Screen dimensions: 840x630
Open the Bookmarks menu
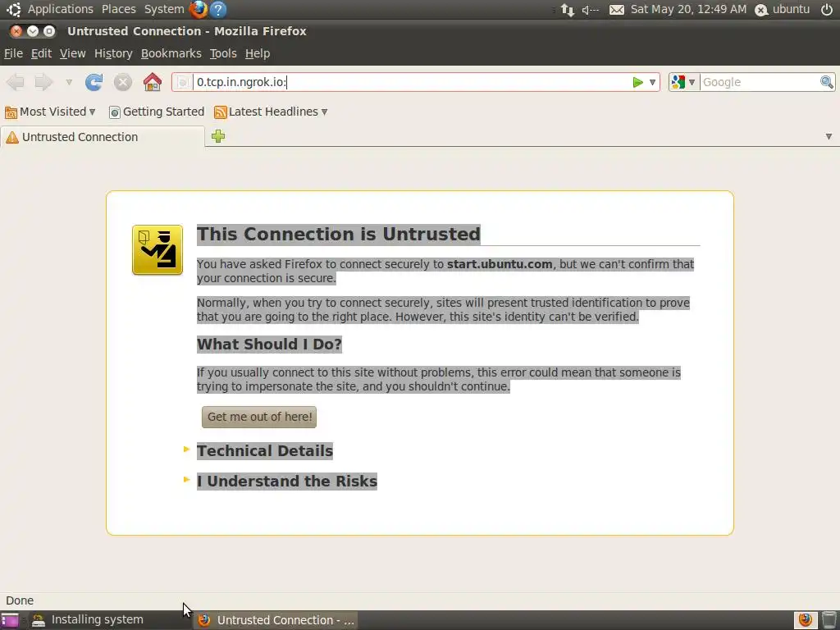click(171, 53)
